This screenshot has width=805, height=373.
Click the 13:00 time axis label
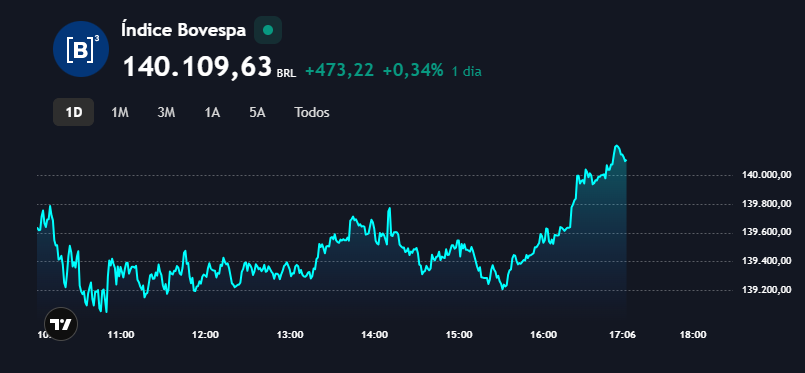pos(290,335)
